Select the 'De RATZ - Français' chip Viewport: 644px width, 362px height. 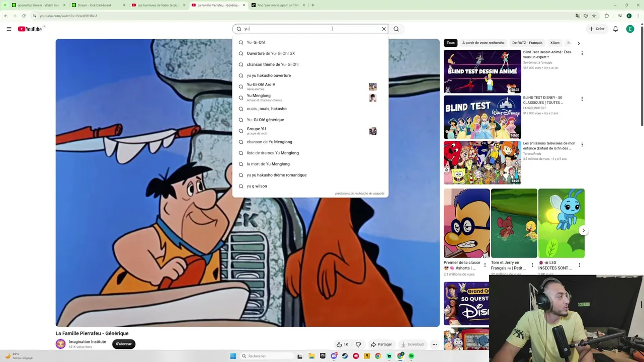pyautogui.click(x=527, y=43)
